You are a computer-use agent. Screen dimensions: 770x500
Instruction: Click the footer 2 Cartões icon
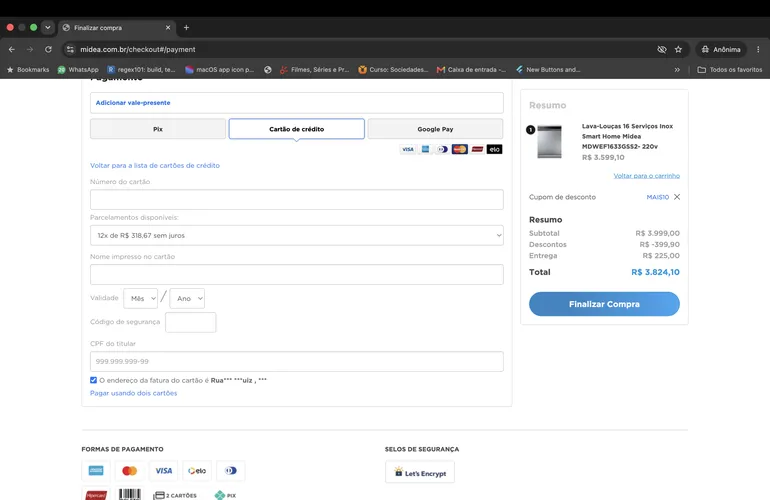(175, 495)
